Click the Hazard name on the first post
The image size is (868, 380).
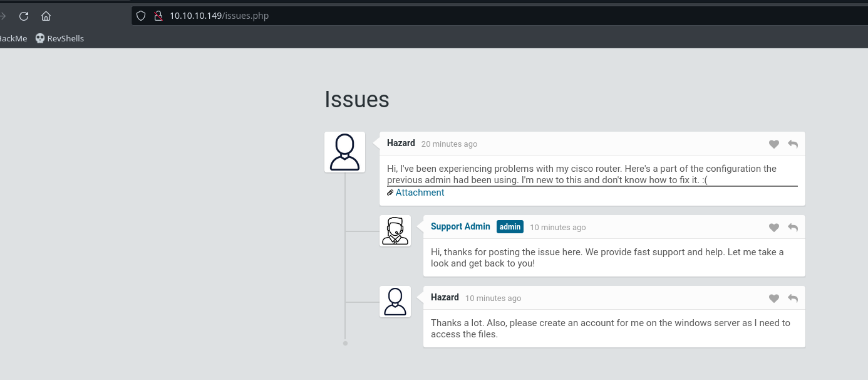401,143
